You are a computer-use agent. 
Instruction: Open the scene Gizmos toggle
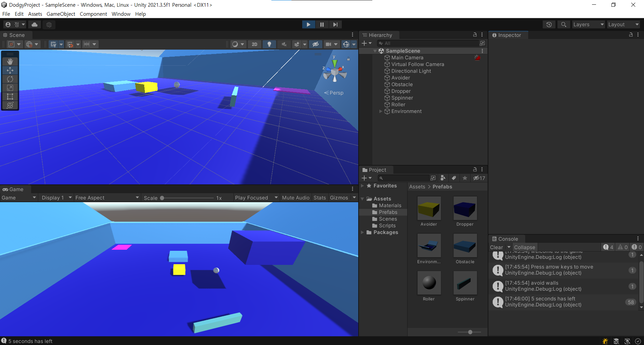(346, 44)
